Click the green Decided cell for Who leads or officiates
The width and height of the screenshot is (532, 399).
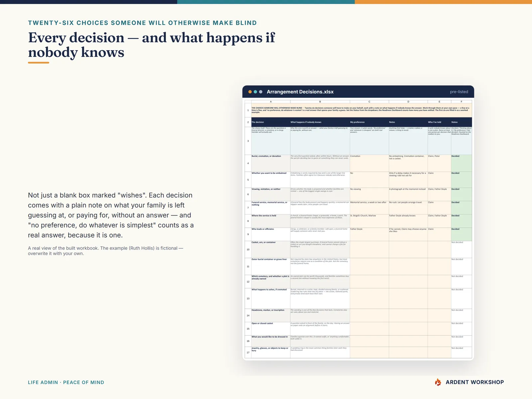[461, 234]
